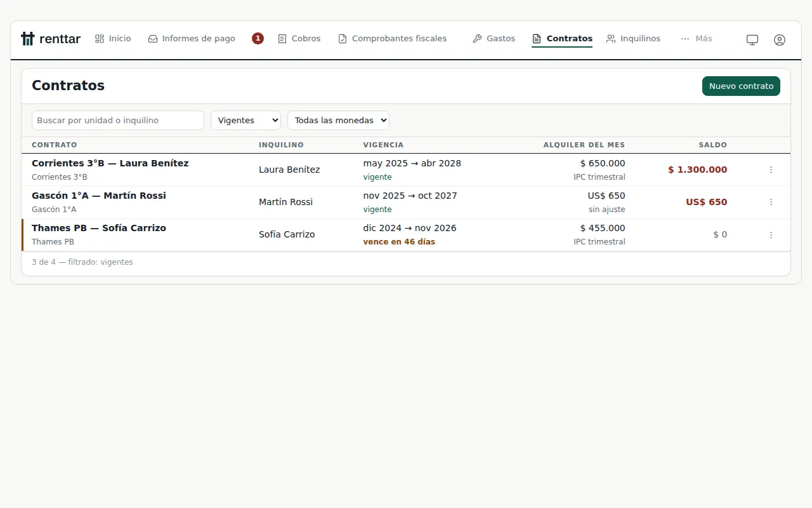Screen dimensions: 812x508
Task: Click the Nuevo contrato button
Action: tap(741, 86)
